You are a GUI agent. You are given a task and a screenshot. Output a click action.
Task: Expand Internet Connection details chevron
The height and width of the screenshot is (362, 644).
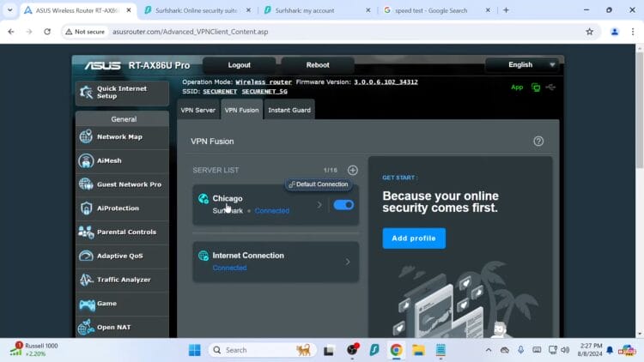[x=348, y=262]
